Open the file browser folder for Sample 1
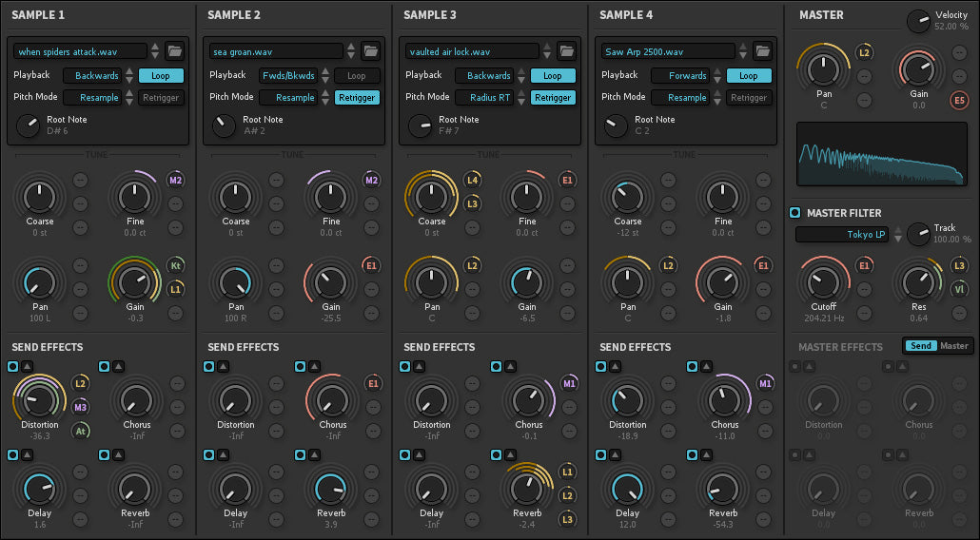The height and width of the screenshot is (540, 980). click(x=174, y=51)
